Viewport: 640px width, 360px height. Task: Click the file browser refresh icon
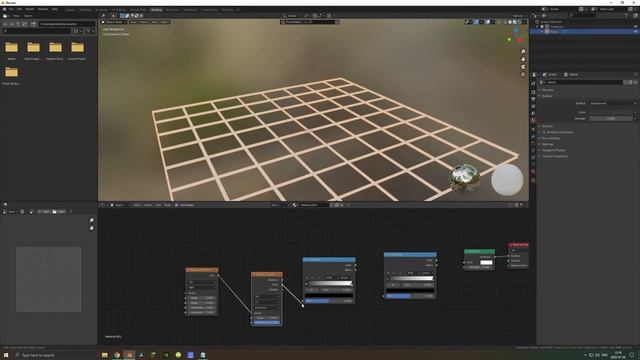24,24
